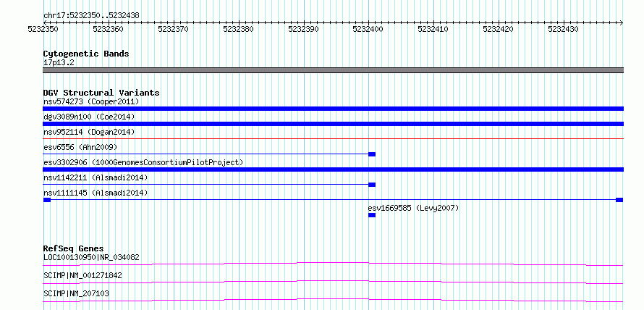Click ruler position 5232370
The width and height of the screenshot is (644, 310).
(173, 29)
